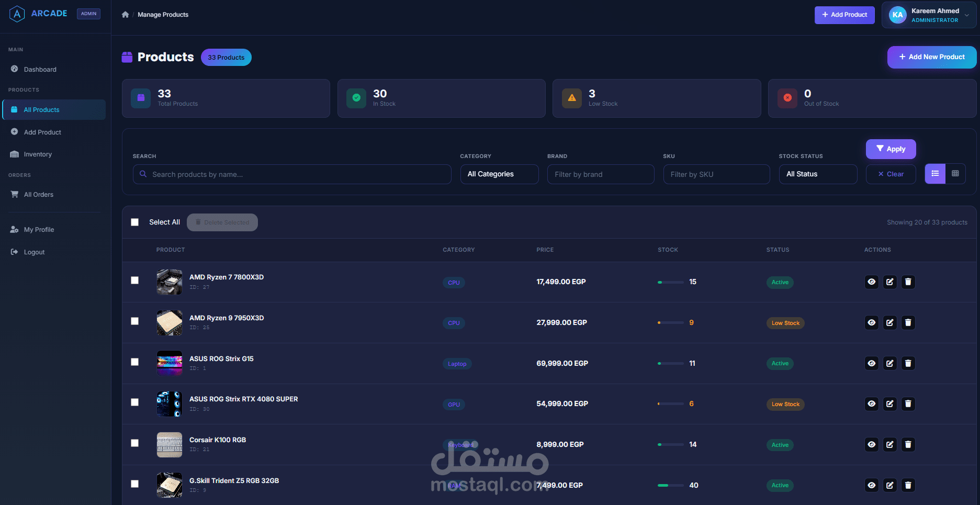Click the Manage Products breadcrumb
Screen dimensions: 980x505
coord(163,15)
